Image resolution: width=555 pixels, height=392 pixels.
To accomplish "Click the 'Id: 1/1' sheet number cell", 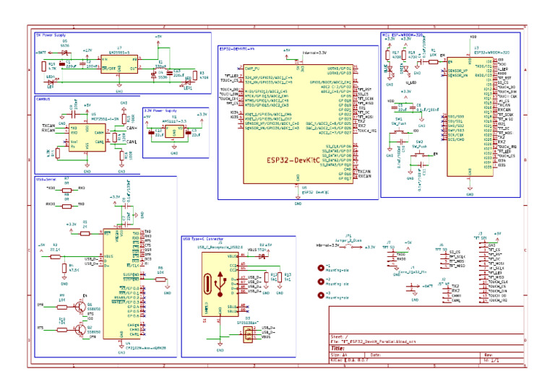I will click(x=491, y=360).
